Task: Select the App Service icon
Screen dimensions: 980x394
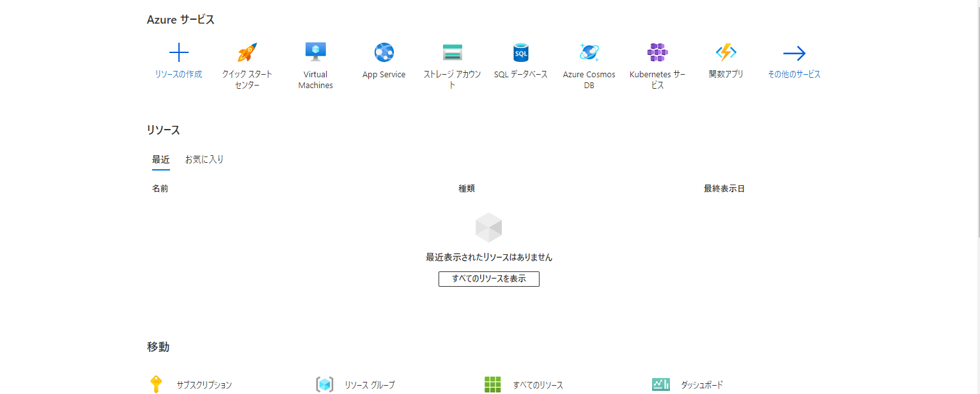Action: click(384, 51)
